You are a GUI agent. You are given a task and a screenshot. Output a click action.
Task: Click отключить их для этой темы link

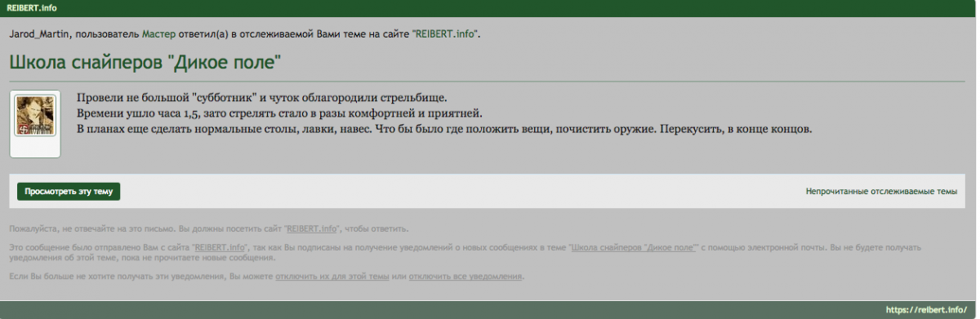(x=332, y=277)
